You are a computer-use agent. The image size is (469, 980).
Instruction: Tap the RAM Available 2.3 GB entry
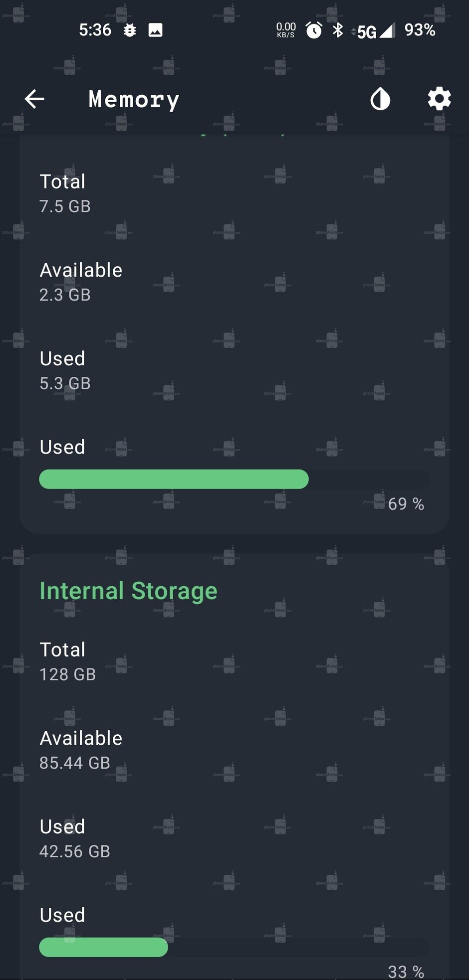81,282
